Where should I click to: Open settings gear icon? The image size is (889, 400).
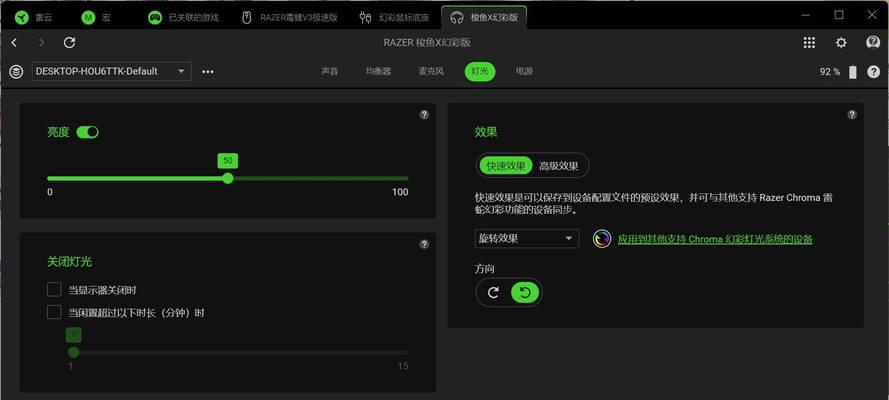tap(841, 42)
